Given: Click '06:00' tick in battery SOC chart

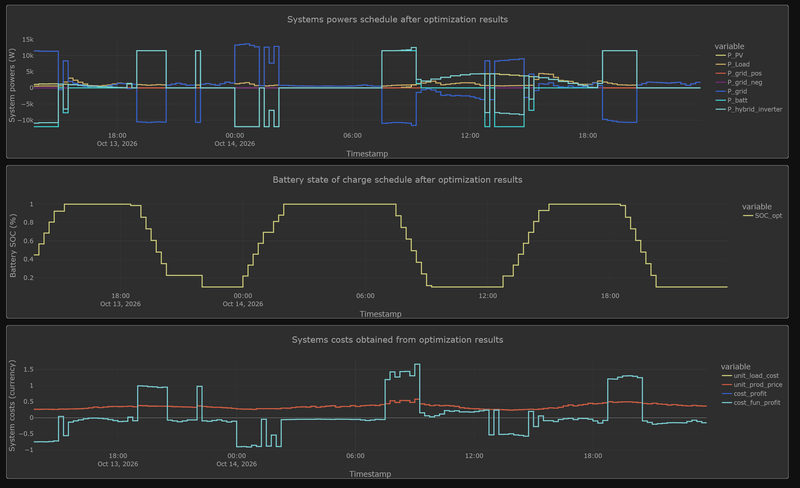Looking at the screenshot, I should 365,296.
